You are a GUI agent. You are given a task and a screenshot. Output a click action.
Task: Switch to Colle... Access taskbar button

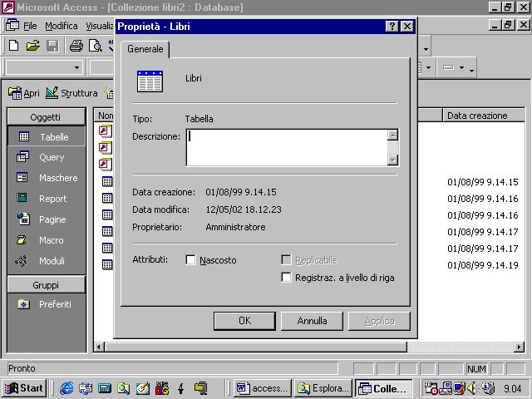(384, 388)
